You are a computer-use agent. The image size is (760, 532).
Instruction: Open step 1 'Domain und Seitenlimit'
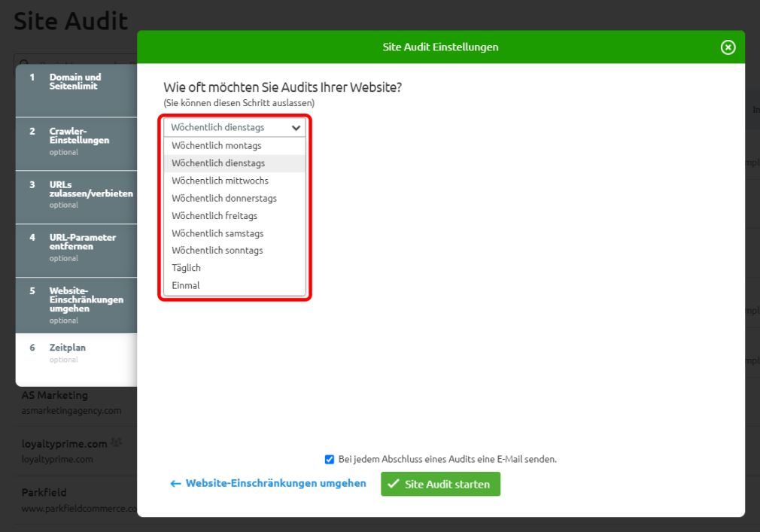point(76,82)
